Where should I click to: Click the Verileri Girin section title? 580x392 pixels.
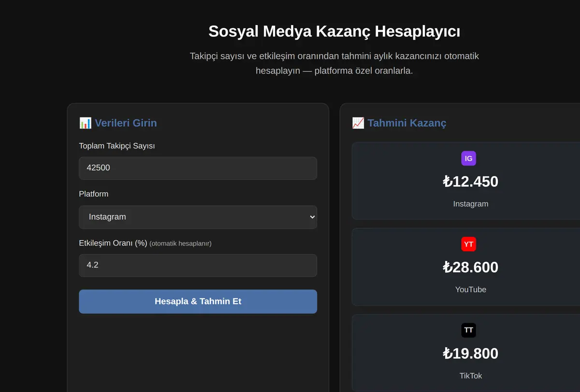(x=126, y=123)
